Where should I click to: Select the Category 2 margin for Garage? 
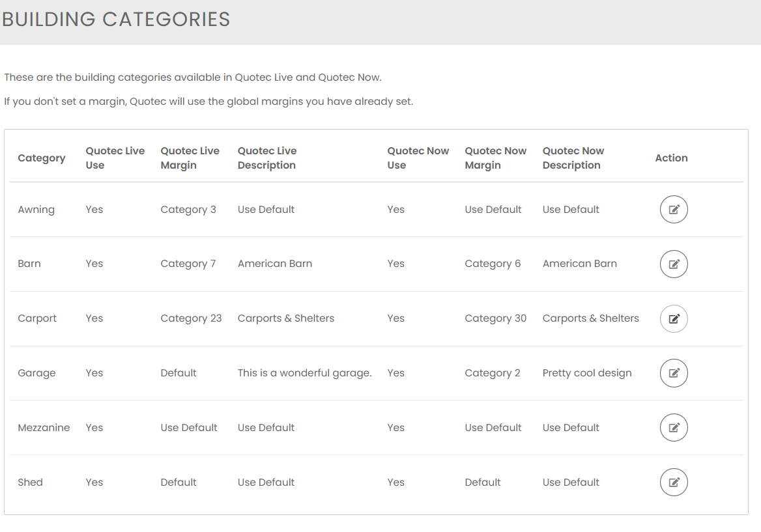[x=493, y=373]
